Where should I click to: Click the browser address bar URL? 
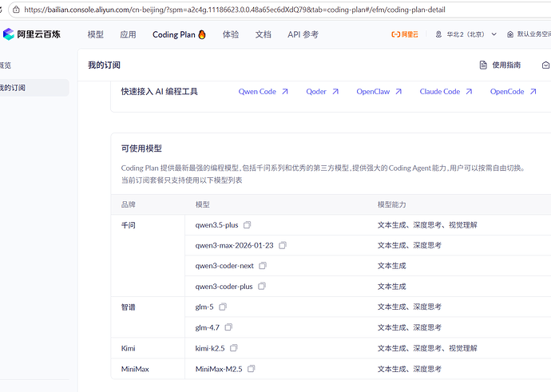235,10
